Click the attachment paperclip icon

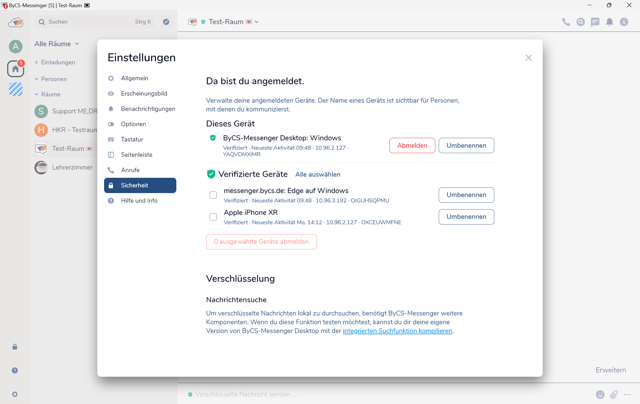tap(614, 394)
